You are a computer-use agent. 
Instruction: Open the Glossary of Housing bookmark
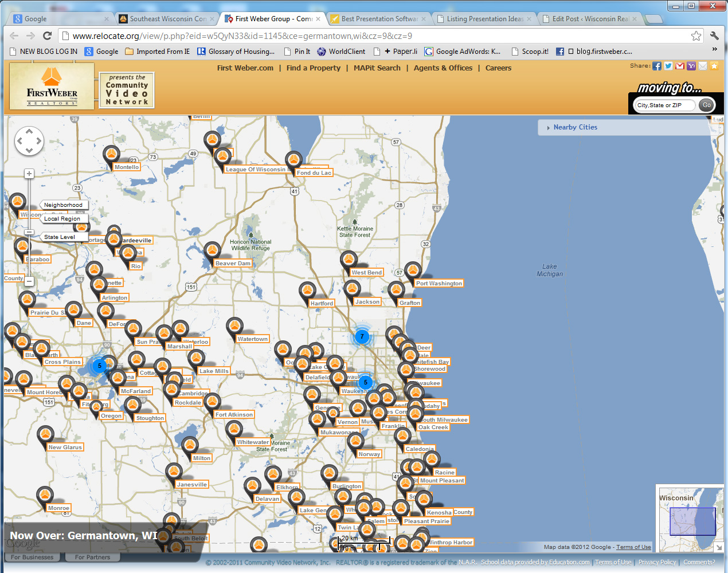(236, 51)
